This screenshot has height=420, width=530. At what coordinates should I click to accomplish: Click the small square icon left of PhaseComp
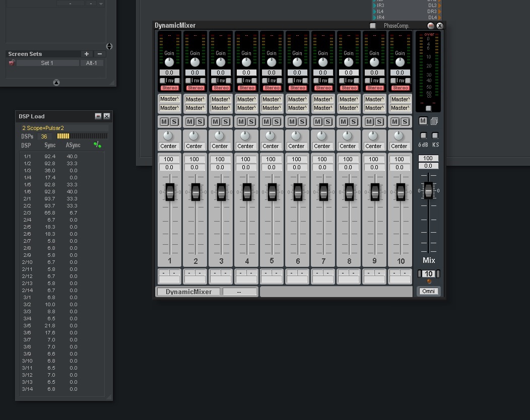tap(373, 25)
